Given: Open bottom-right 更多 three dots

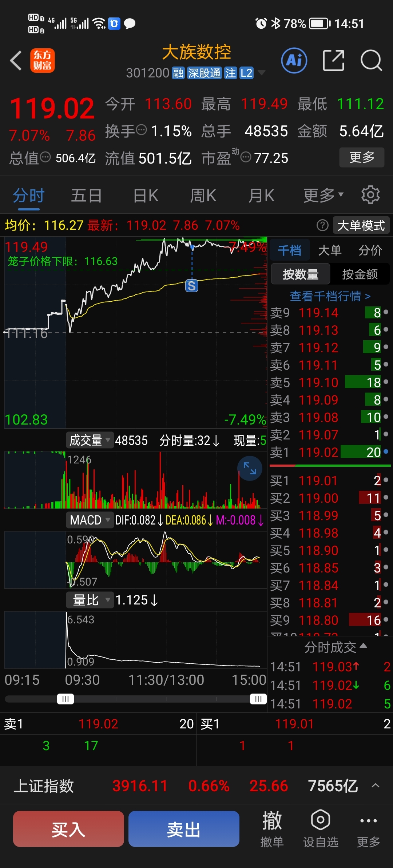Looking at the screenshot, I should (368, 829).
